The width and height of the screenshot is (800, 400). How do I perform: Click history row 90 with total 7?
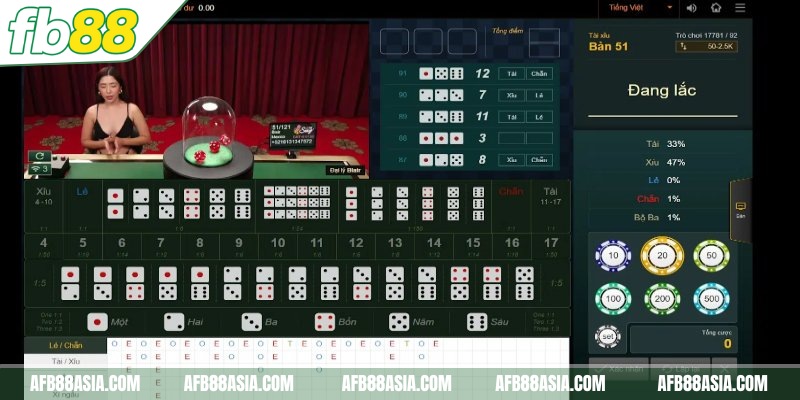tap(470, 95)
